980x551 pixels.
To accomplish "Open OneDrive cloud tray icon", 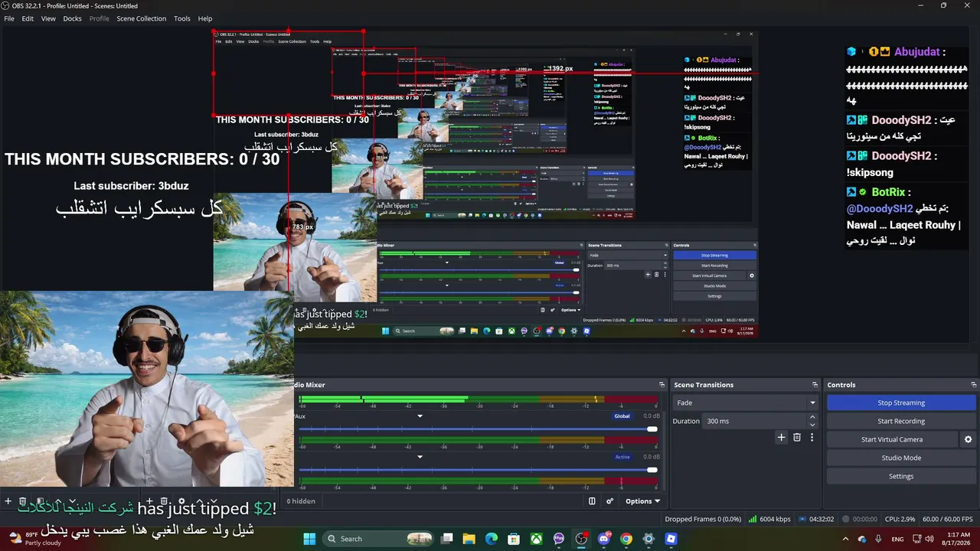I will tap(862, 539).
